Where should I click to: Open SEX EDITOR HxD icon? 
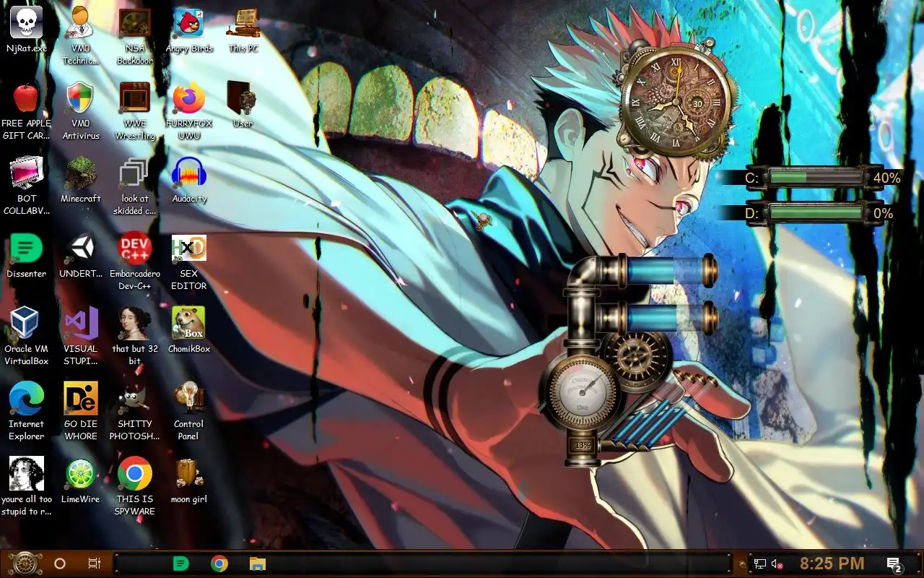[189, 248]
